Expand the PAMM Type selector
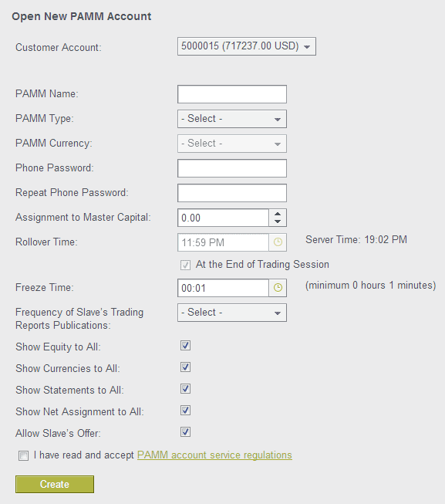This screenshot has width=445, height=504. [x=232, y=119]
